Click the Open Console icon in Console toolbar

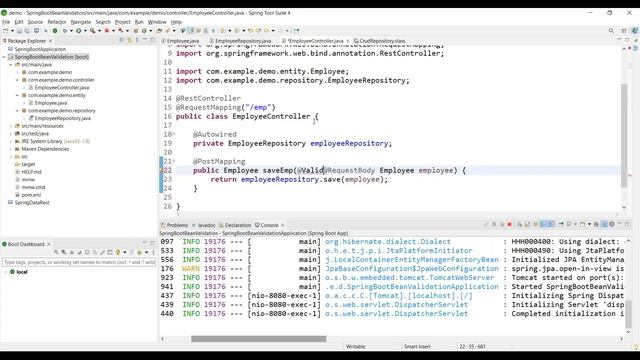582,224
